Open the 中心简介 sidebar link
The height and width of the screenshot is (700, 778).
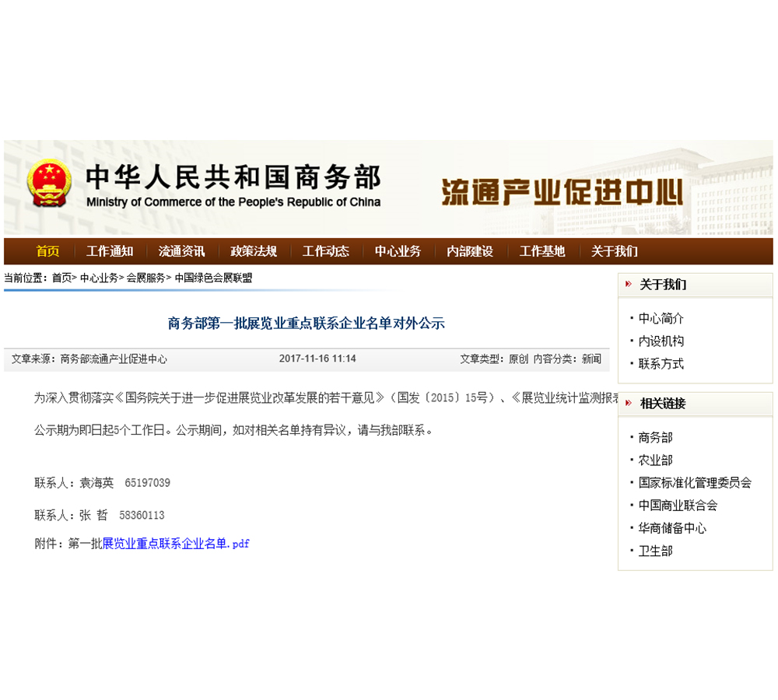[x=661, y=318]
